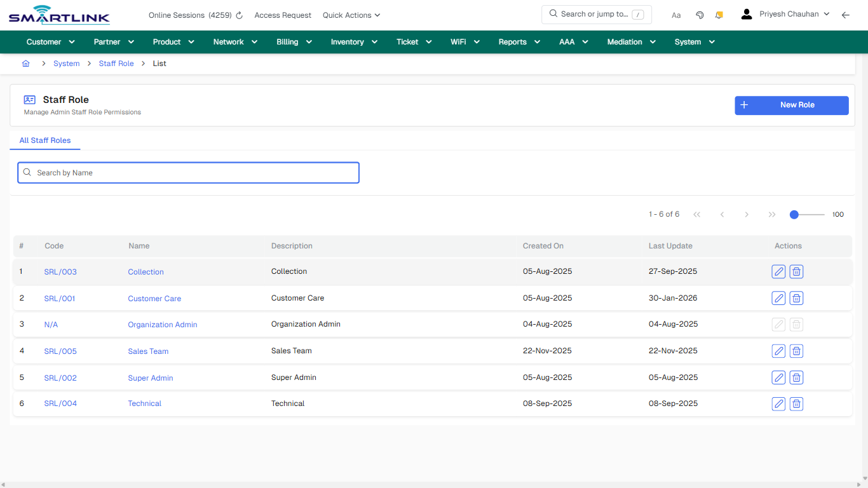
Task: Delete the Technical role via trash icon
Action: click(796, 403)
